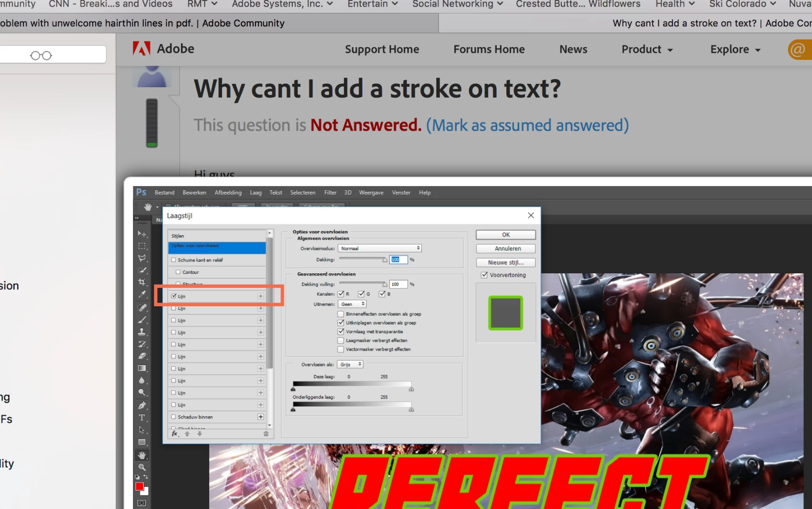
Task: Select the History Brush tool
Action: [x=142, y=344]
